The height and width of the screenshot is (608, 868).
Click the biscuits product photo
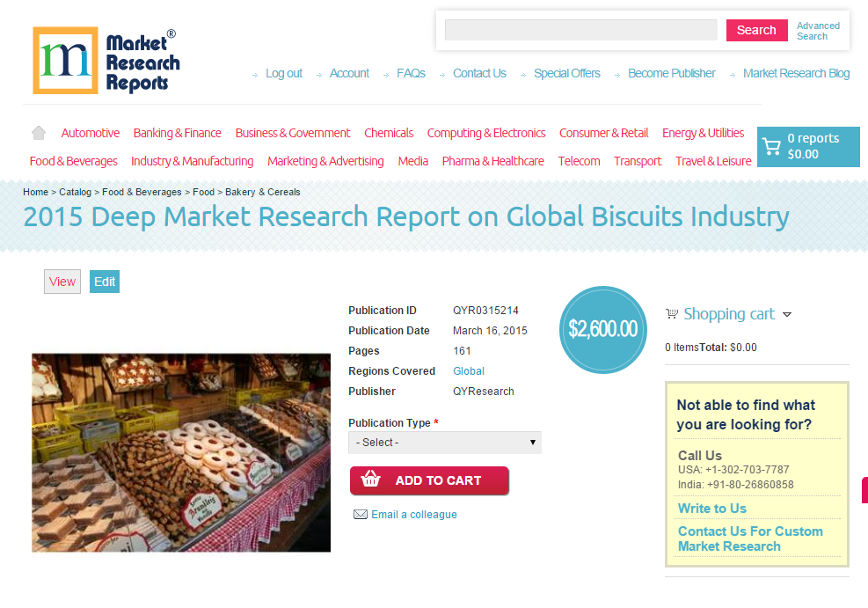point(180,452)
